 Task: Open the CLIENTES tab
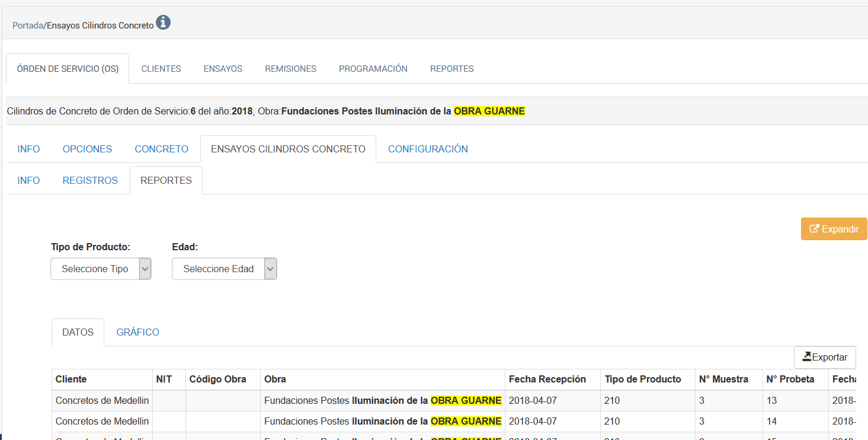pos(161,69)
